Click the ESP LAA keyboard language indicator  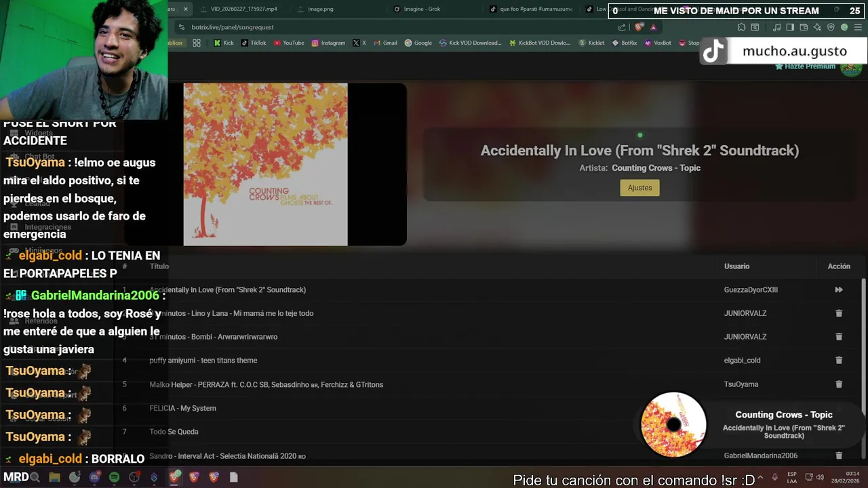coord(792,477)
